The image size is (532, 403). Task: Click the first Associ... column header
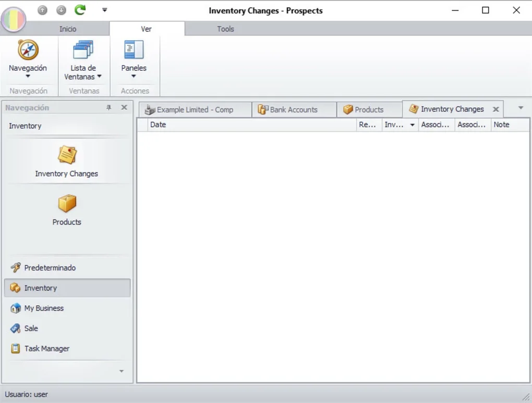437,125
